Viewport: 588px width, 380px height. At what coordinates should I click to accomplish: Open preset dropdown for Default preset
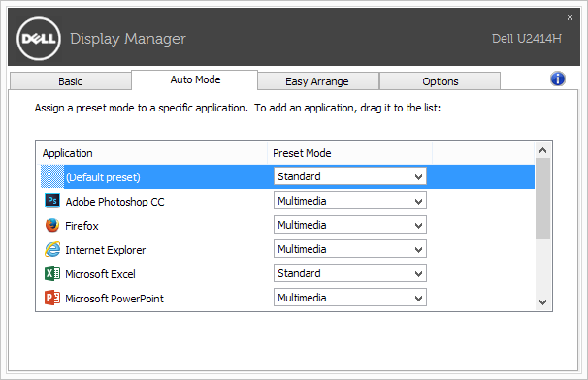(x=350, y=176)
